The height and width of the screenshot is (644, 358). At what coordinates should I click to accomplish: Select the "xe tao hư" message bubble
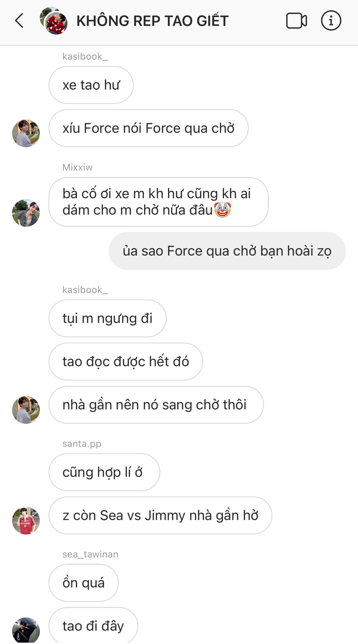91,85
